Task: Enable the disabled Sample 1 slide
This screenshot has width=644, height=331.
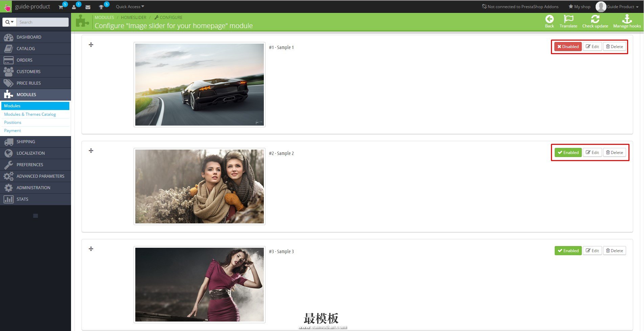Action: pyautogui.click(x=568, y=47)
